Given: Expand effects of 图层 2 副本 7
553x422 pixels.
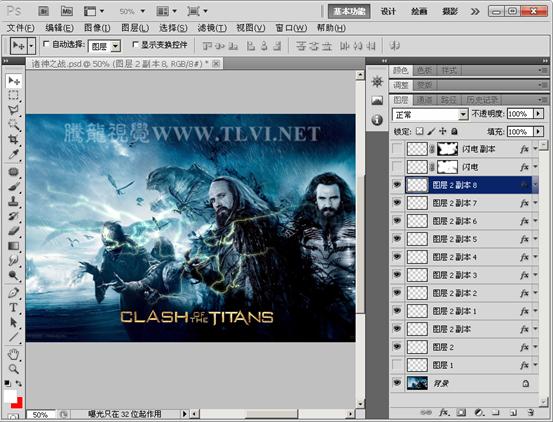Looking at the screenshot, I should point(535,203).
